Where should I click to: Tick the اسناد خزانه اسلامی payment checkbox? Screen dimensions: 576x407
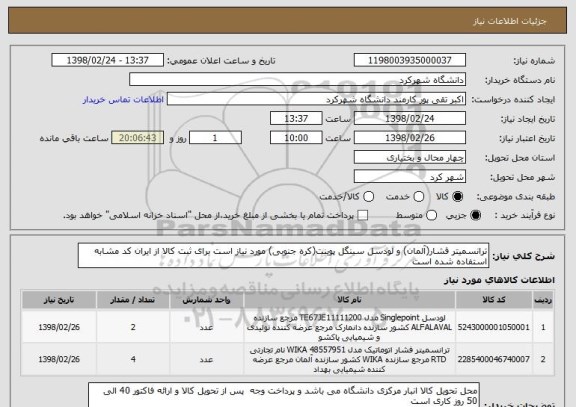click(363, 216)
